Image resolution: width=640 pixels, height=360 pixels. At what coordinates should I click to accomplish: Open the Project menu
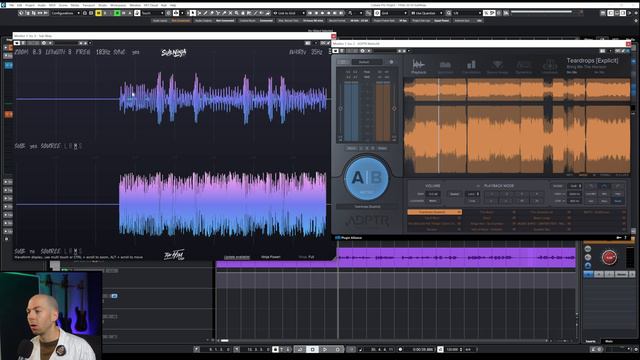pos(30,5)
